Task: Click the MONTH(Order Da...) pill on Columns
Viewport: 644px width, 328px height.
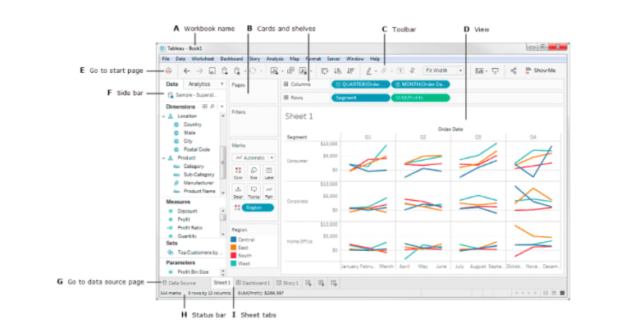Action: point(421,84)
